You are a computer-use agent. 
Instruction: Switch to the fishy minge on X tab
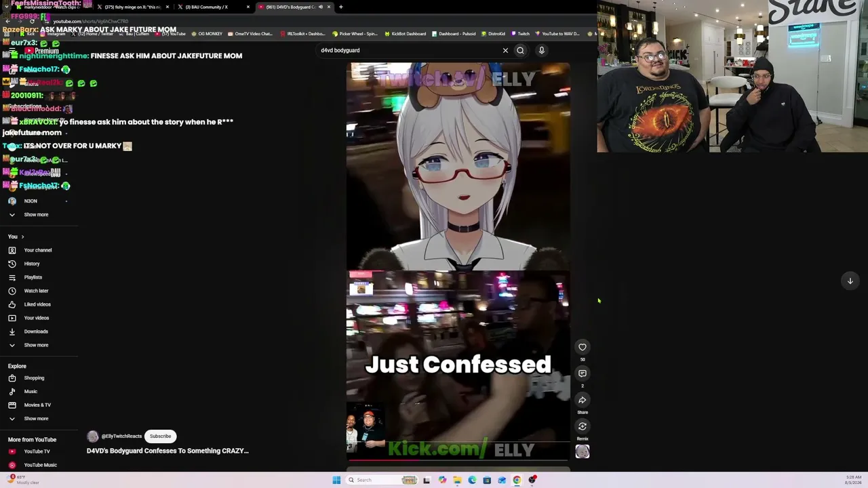(x=132, y=7)
